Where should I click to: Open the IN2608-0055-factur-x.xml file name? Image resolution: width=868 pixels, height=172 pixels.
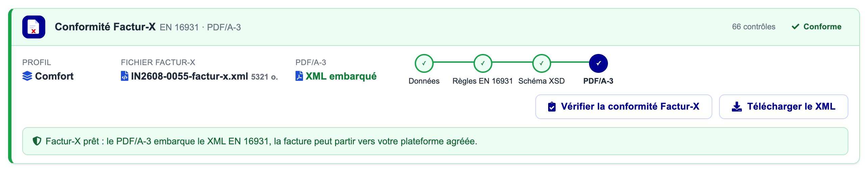pyautogui.click(x=189, y=76)
